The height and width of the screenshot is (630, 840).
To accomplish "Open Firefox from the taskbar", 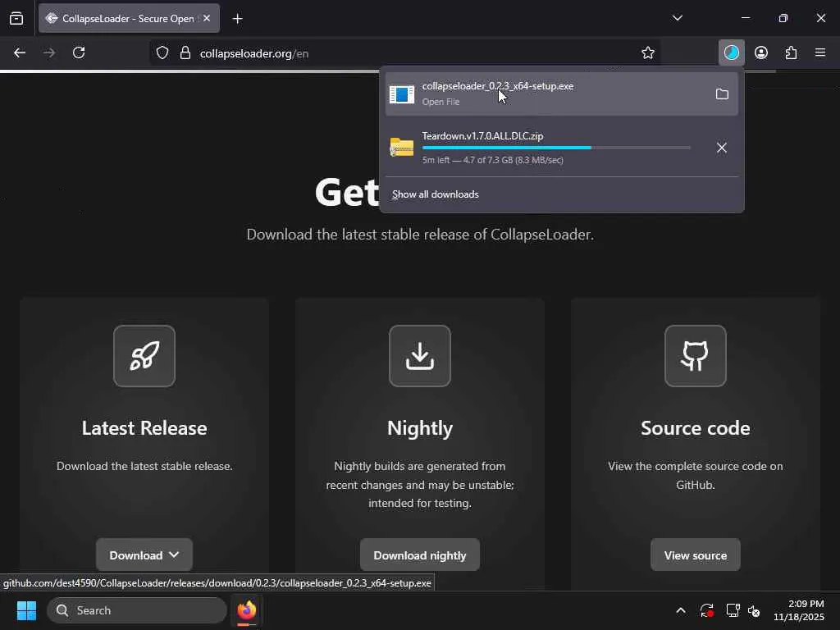I will pos(247,610).
